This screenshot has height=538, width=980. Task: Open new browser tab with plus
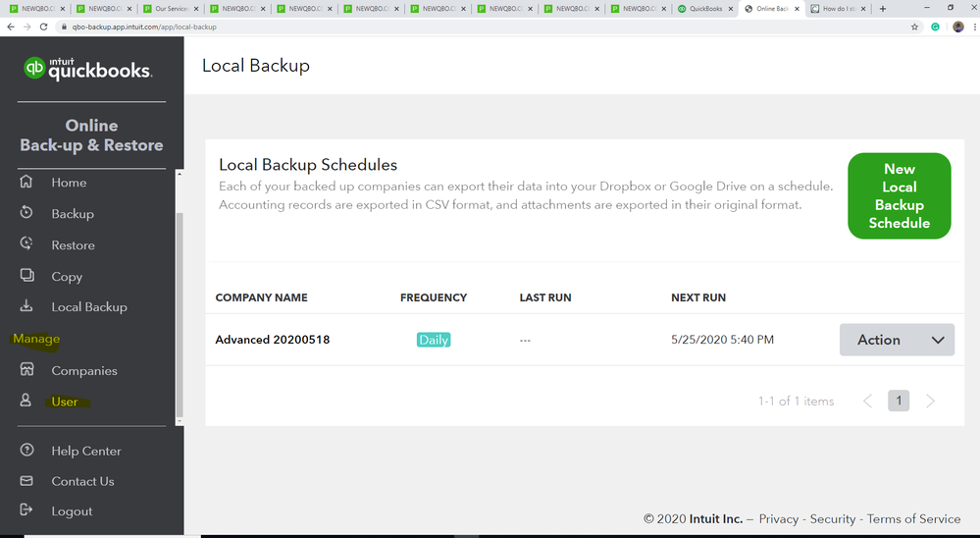click(883, 9)
